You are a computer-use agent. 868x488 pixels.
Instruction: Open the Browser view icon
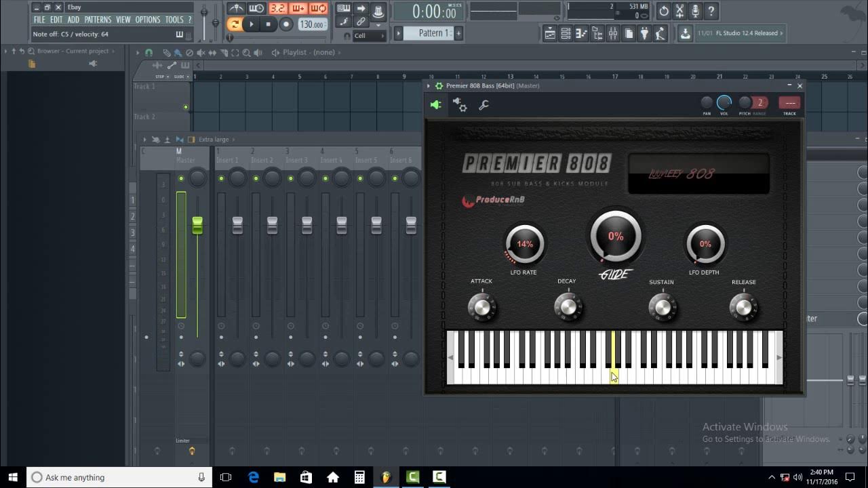597,33
